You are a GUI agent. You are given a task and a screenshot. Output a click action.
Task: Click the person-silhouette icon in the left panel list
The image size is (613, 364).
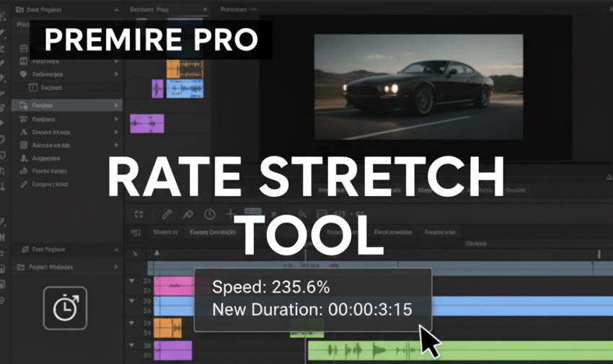pos(24,158)
